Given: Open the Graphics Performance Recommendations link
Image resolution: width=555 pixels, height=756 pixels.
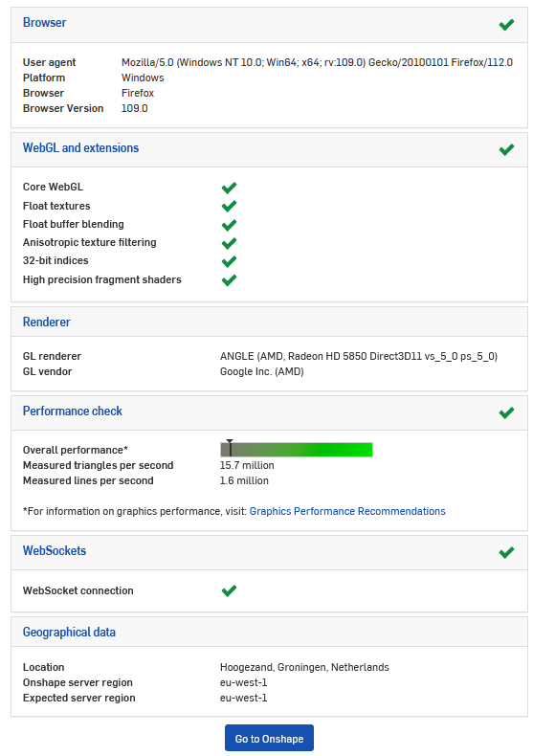Looking at the screenshot, I should (x=347, y=511).
